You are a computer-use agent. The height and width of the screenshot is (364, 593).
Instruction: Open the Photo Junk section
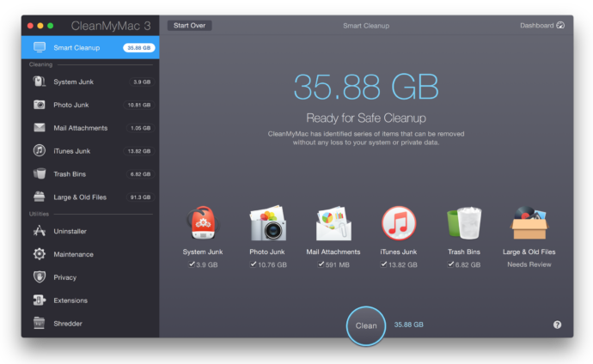[90, 105]
